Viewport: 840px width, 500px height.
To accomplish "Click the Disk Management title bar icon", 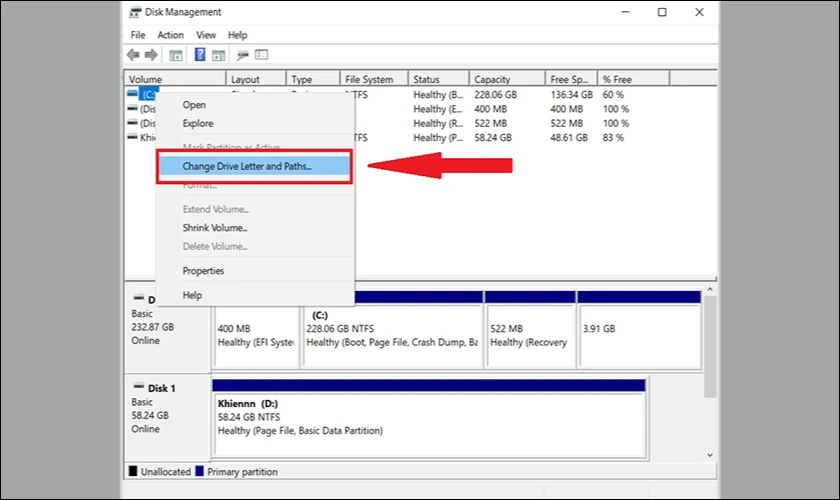I will click(x=136, y=12).
